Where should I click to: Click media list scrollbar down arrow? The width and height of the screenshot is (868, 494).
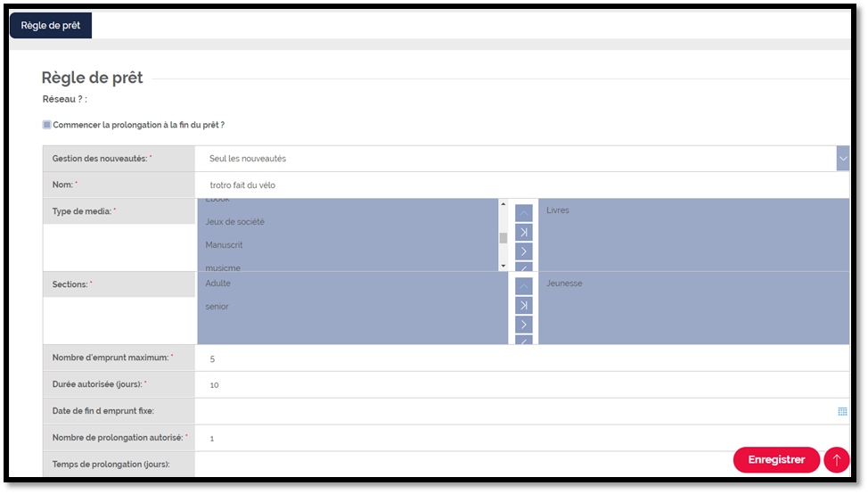(504, 266)
